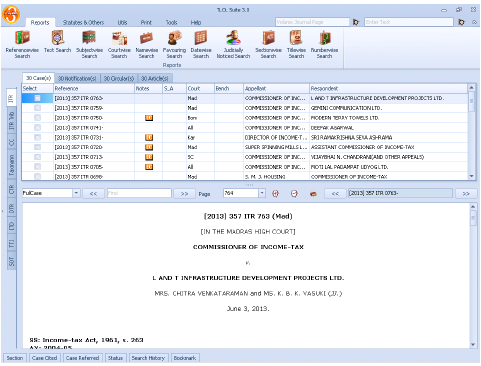Screen dimensions: 481x366
Task: Expand the Page number dropdown
Action: (x=262, y=193)
